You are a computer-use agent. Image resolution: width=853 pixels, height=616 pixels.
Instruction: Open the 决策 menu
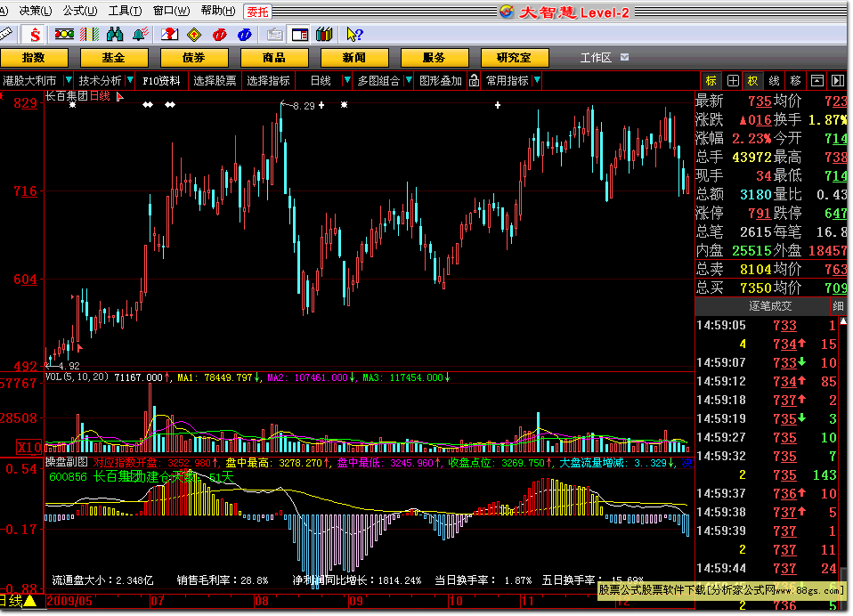(36, 11)
